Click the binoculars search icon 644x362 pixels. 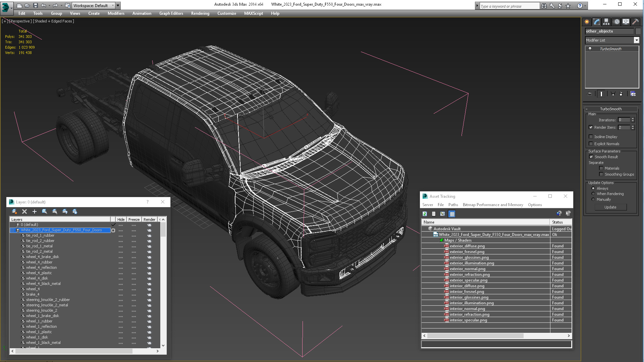click(544, 6)
